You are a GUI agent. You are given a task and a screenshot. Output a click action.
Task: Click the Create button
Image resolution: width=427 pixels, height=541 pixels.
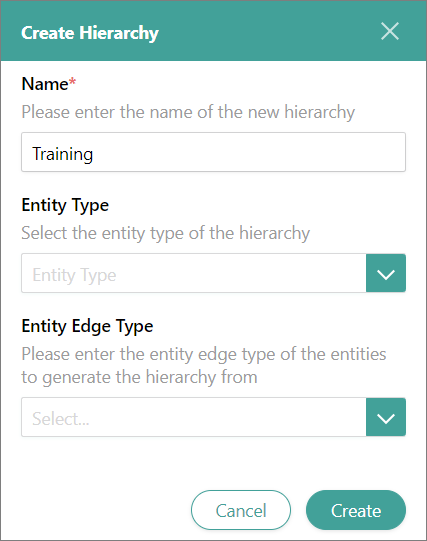[356, 510]
